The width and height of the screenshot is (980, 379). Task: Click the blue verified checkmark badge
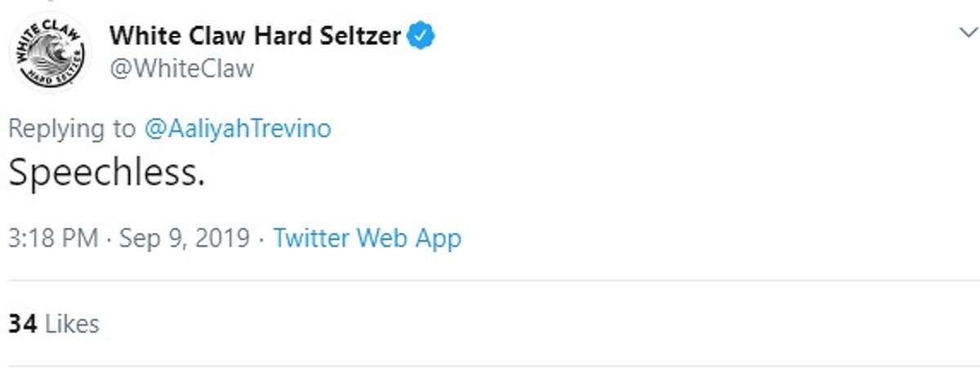pos(421,35)
